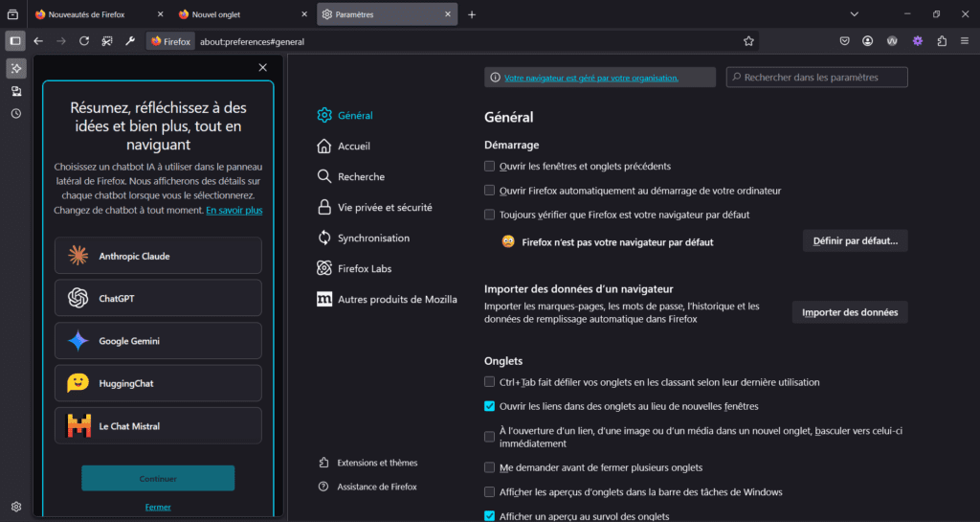Open the screenshot tool icon
This screenshot has height=522, width=980.
click(x=107, y=41)
